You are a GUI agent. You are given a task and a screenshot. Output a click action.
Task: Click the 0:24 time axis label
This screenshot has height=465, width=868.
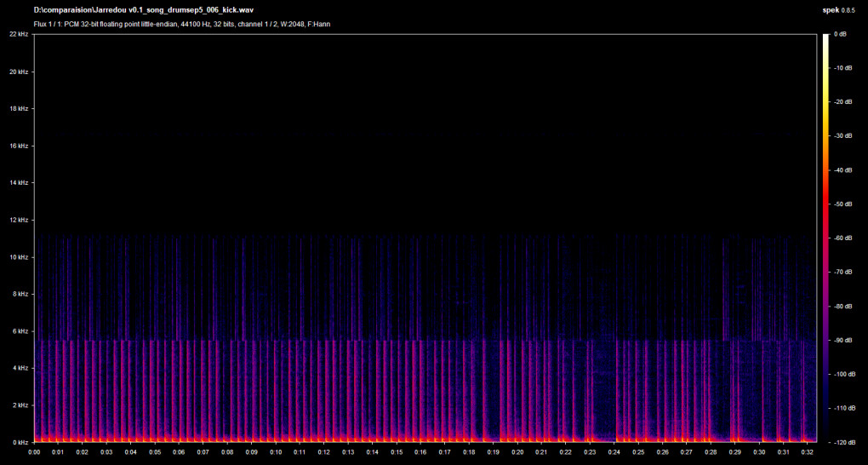coord(614,452)
